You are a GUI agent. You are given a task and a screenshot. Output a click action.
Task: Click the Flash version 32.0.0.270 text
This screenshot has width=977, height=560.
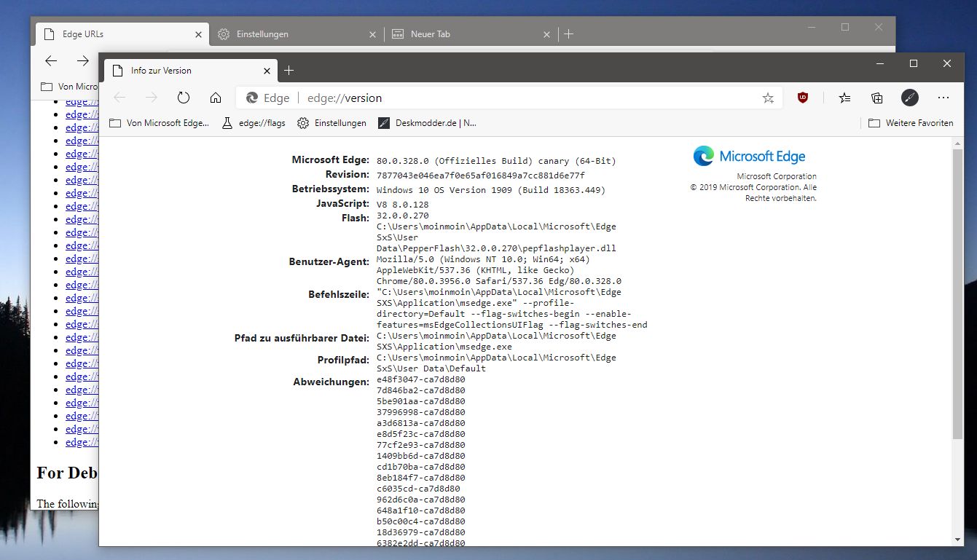[403, 216]
